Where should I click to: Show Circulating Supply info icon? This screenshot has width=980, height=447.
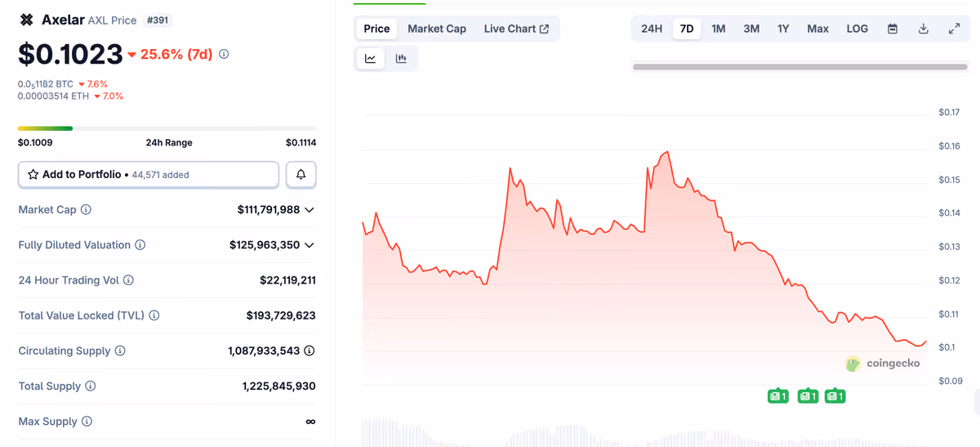pyautogui.click(x=120, y=351)
